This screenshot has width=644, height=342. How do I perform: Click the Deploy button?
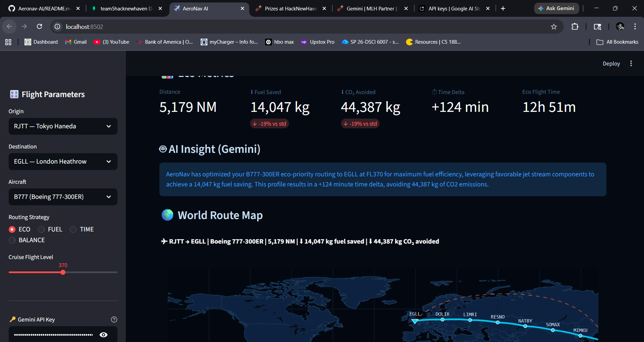[611, 63]
